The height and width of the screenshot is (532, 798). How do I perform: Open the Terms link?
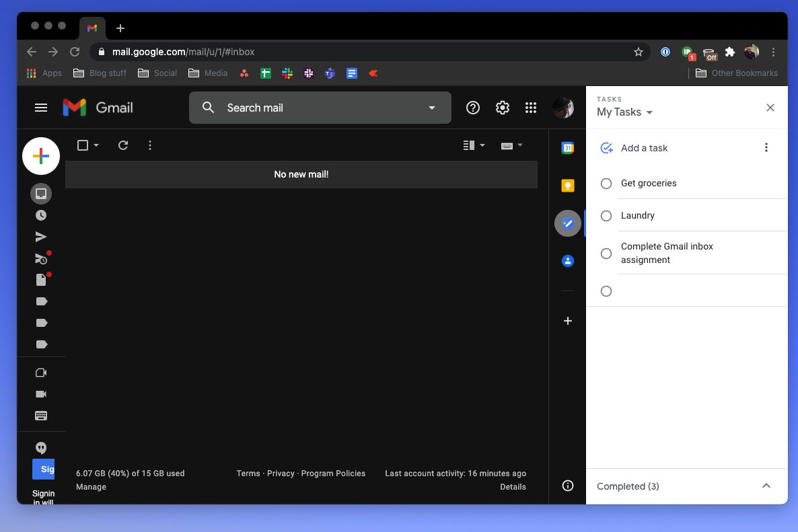coord(248,473)
